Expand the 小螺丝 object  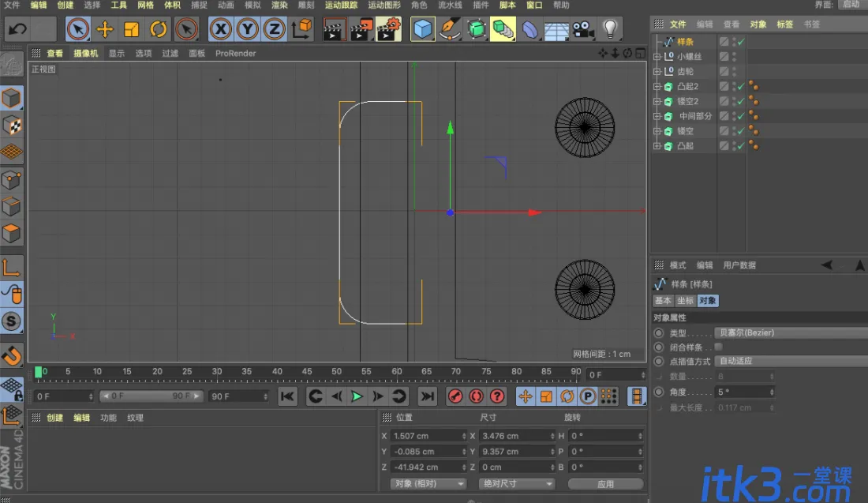[657, 57]
